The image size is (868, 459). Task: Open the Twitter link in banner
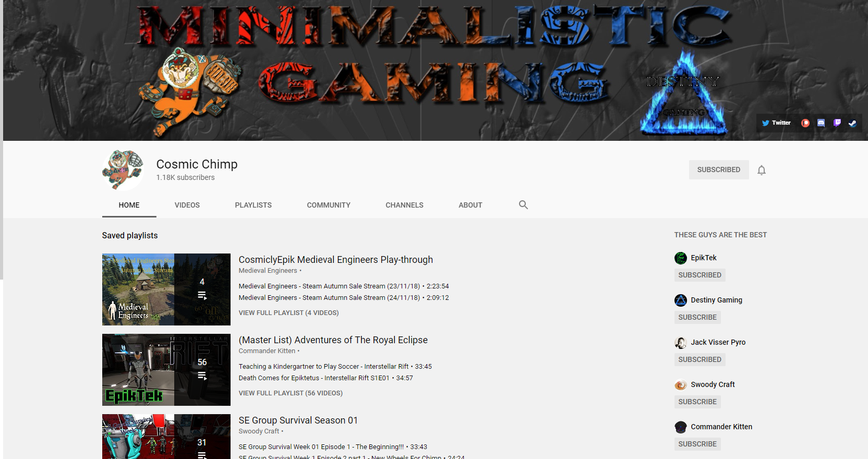pos(776,123)
